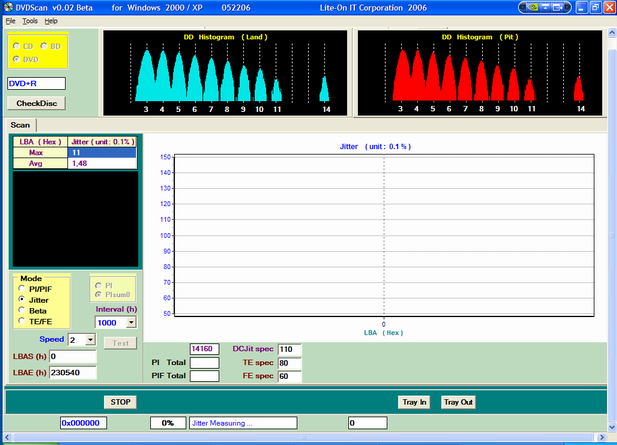Screen dimensions: 617x445
Task: Click the Avg row label
Action: [41, 163]
